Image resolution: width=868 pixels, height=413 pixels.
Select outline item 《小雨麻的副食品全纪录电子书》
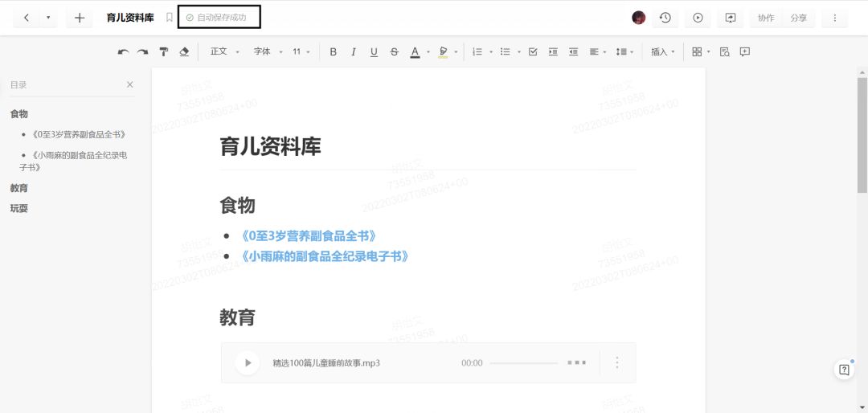coord(73,161)
